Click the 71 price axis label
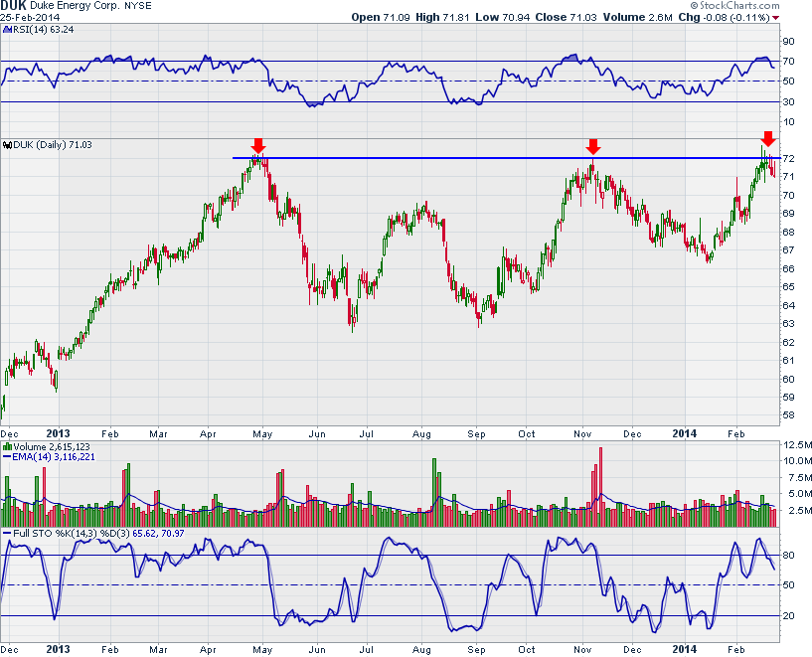This screenshot has height=657, width=812. point(788,177)
